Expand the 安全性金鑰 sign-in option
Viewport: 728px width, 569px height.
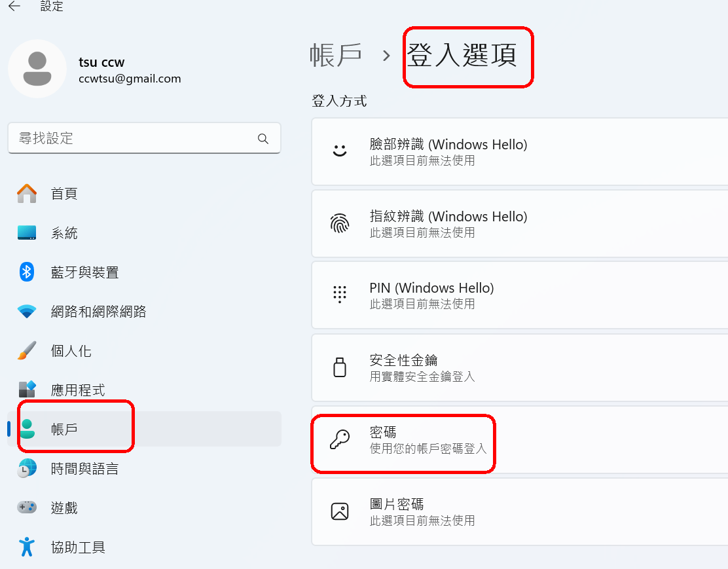[517, 367]
